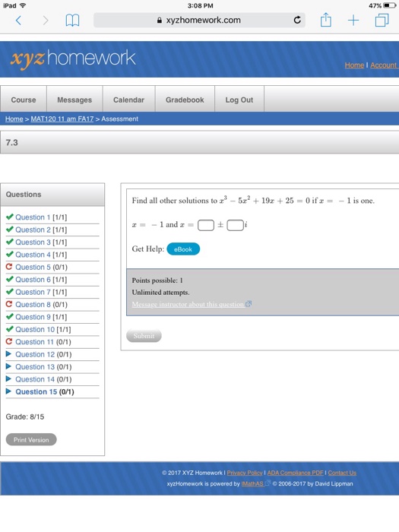
Task: Open the Privacy Policy footer link
Action: (245, 473)
